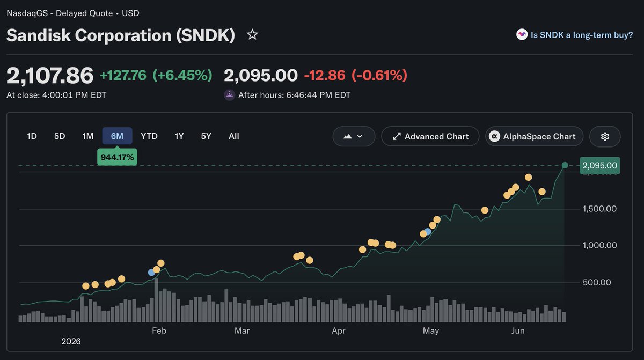Click the Apr x-axis label
The height and width of the screenshot is (360, 644).
tap(338, 330)
